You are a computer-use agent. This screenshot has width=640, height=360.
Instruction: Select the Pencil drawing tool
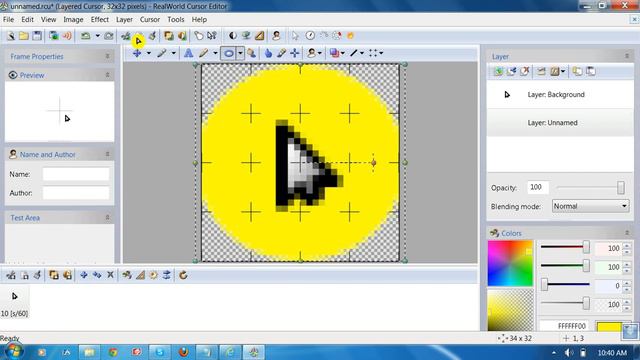point(203,53)
